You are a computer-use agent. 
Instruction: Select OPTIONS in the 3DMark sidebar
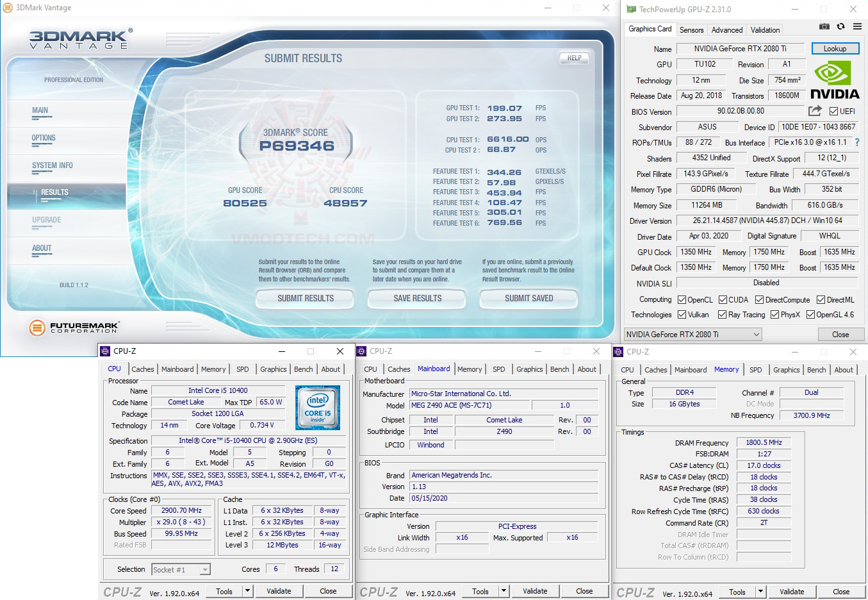44,138
